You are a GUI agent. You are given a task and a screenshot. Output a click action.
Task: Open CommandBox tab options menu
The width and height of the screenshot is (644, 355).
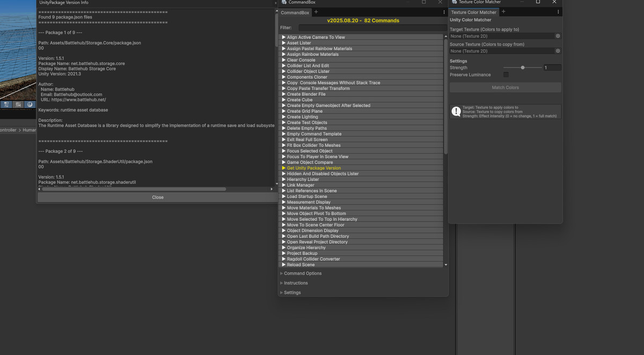tap(444, 12)
